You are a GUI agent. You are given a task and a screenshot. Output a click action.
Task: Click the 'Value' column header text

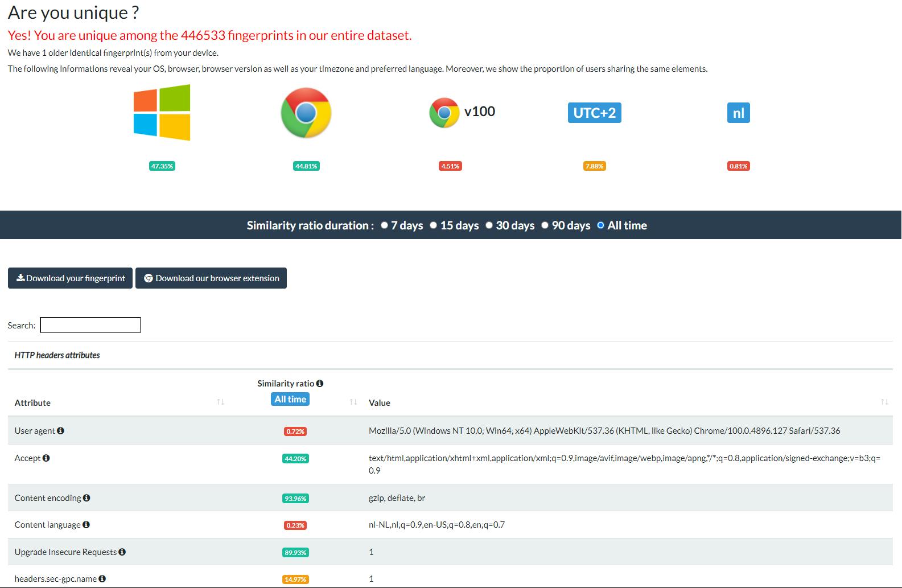[380, 403]
